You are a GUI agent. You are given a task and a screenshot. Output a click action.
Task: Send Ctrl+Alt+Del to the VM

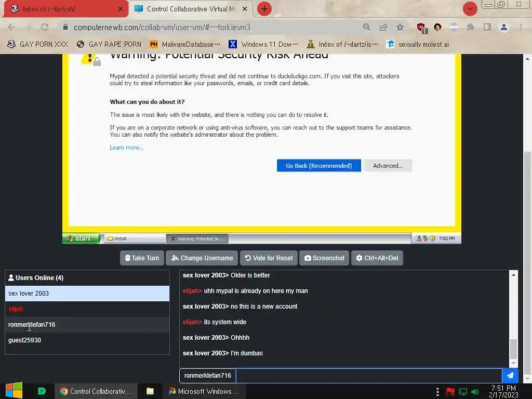click(x=377, y=258)
